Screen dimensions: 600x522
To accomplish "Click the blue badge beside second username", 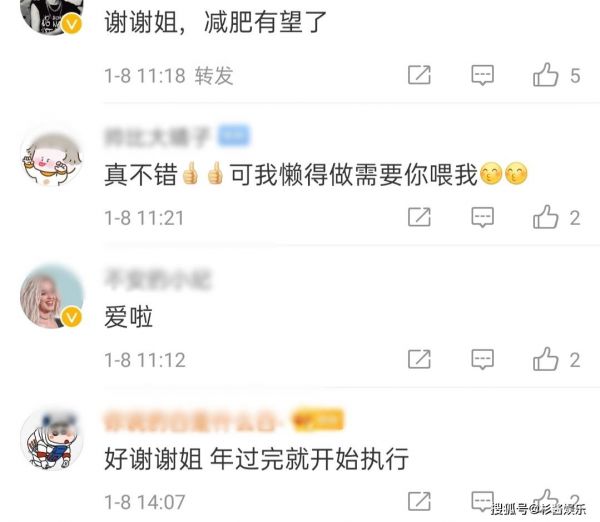I will click(x=234, y=136).
